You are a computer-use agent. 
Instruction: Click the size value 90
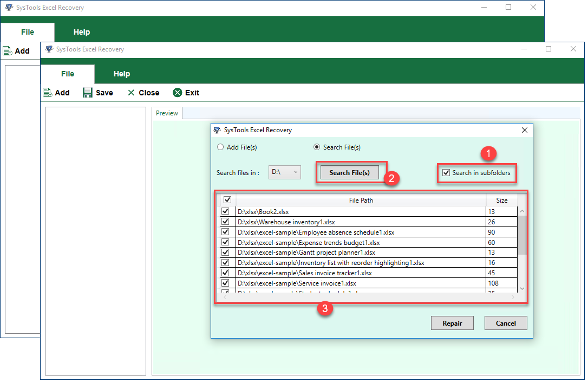pyautogui.click(x=491, y=232)
